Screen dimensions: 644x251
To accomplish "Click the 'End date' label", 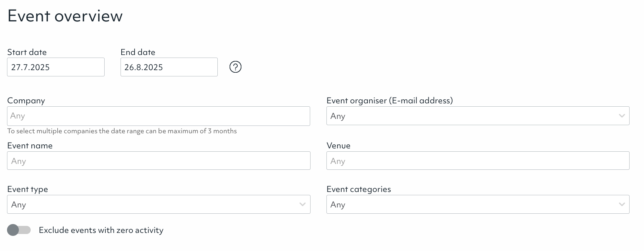I will (x=138, y=52).
